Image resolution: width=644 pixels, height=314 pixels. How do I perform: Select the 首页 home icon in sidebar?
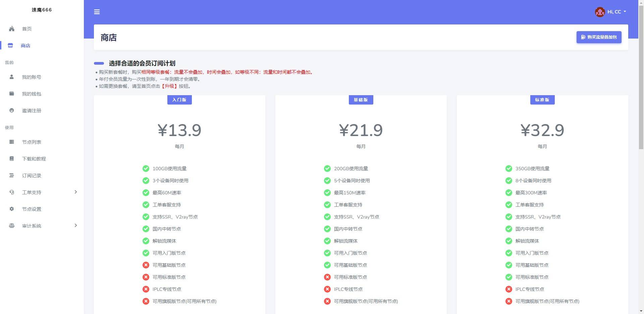(x=12, y=29)
